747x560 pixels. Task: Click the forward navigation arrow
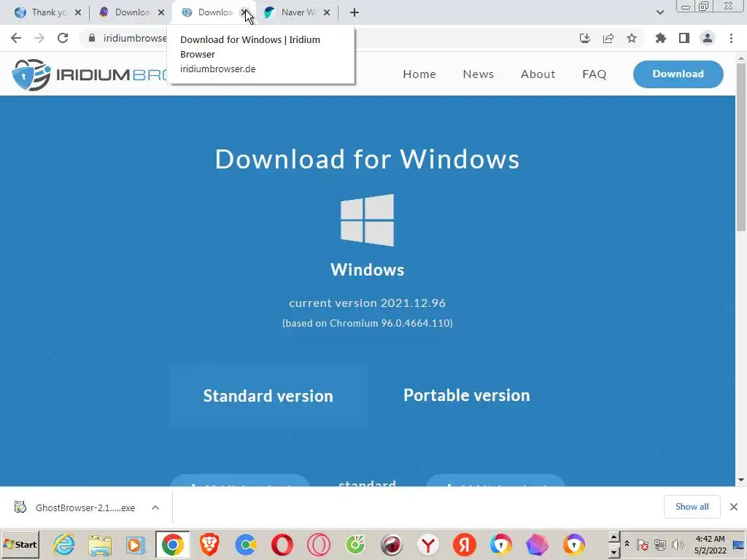coord(39,38)
